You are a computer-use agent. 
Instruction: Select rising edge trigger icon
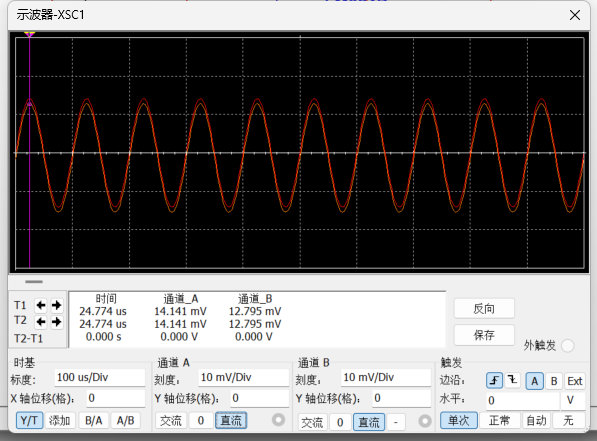(x=494, y=380)
